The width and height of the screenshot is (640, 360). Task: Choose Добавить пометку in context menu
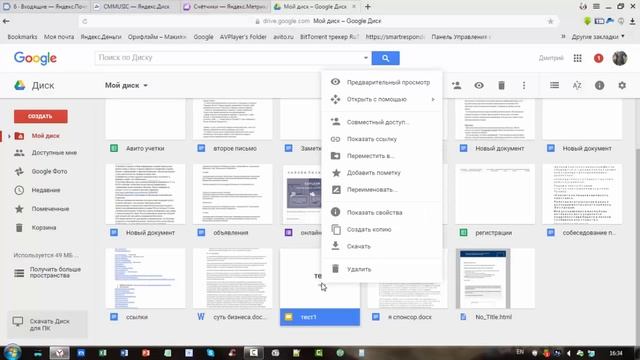(x=382, y=173)
